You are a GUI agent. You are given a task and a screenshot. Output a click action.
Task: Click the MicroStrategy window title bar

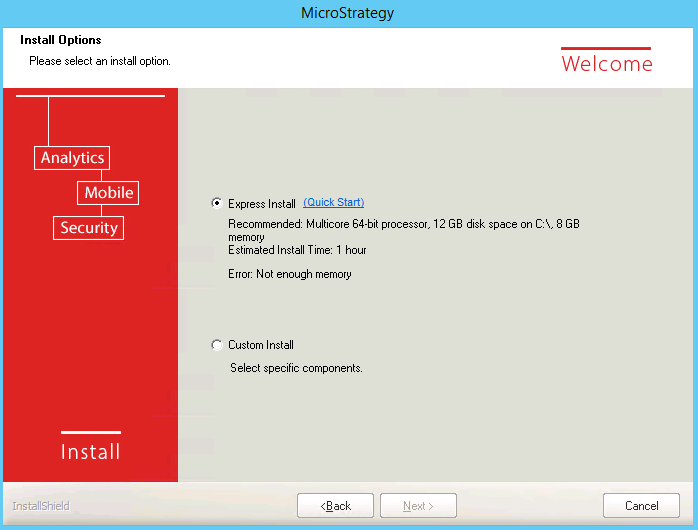(348, 13)
